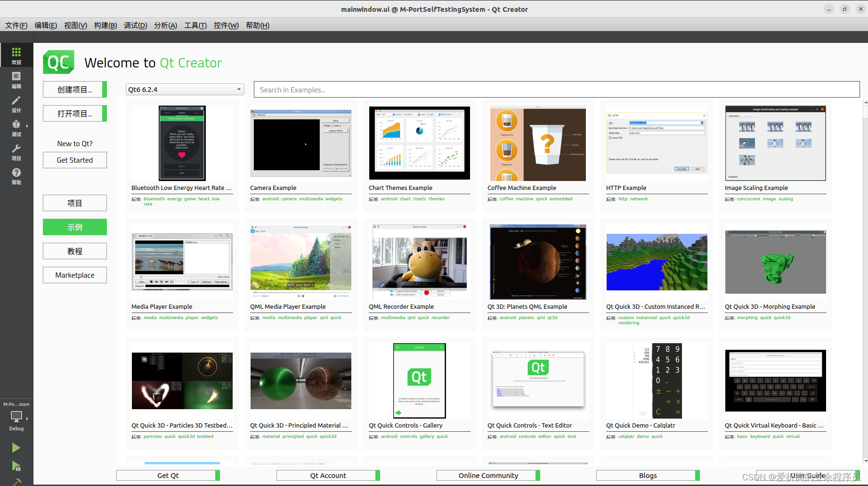Open the 构建(B) menu
Screen dimensions: 868x486
point(105,25)
